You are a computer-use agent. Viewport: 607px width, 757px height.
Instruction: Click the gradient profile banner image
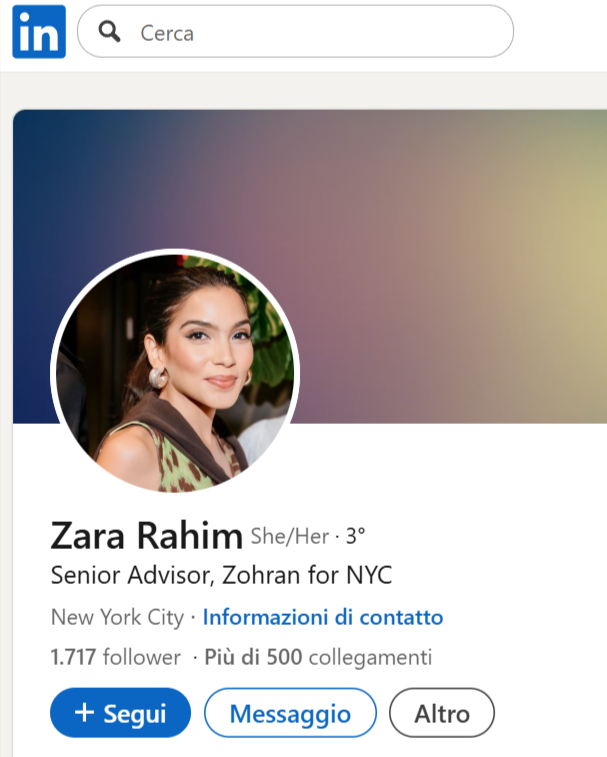click(310, 266)
